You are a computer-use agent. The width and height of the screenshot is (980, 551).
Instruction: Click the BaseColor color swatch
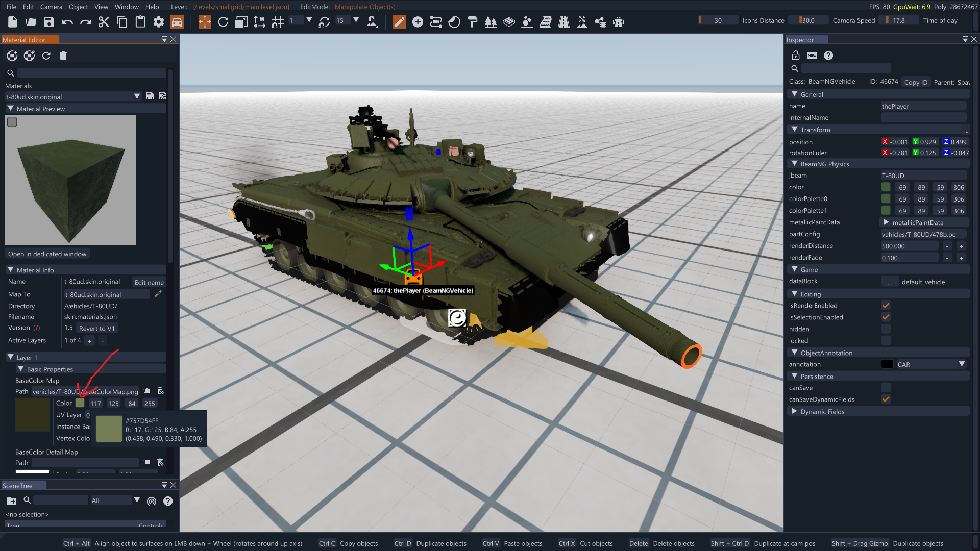click(x=80, y=403)
